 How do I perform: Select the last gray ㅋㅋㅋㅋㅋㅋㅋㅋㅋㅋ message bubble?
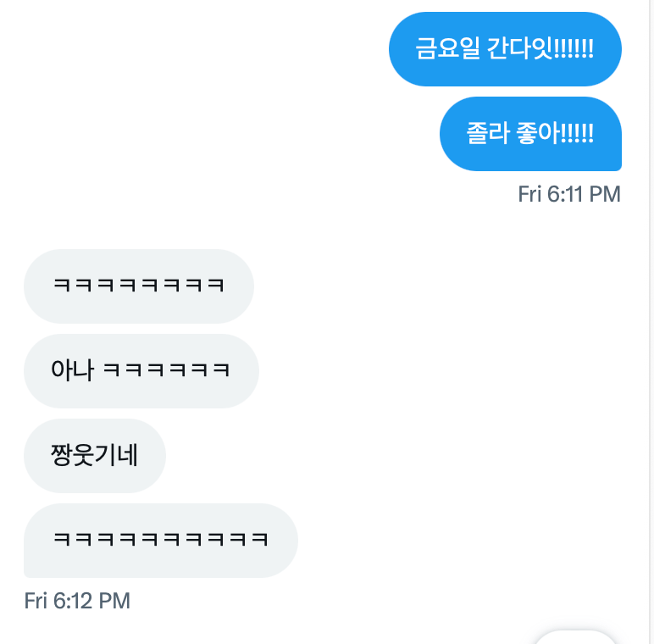161,541
